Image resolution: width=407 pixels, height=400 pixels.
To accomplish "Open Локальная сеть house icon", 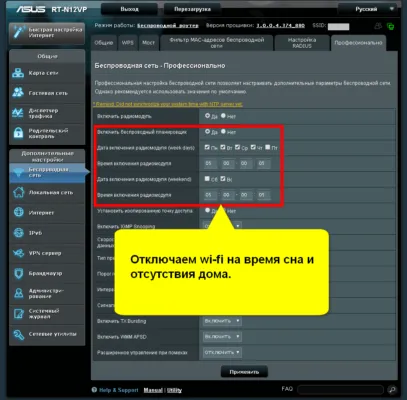I will point(18,192).
